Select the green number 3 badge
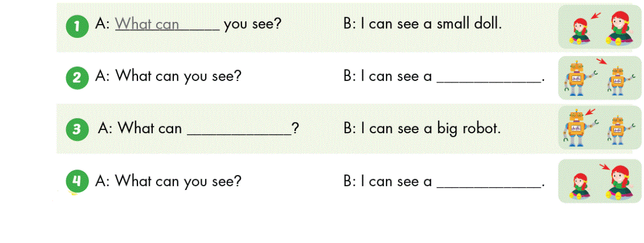The width and height of the screenshot is (644, 243). (78, 130)
